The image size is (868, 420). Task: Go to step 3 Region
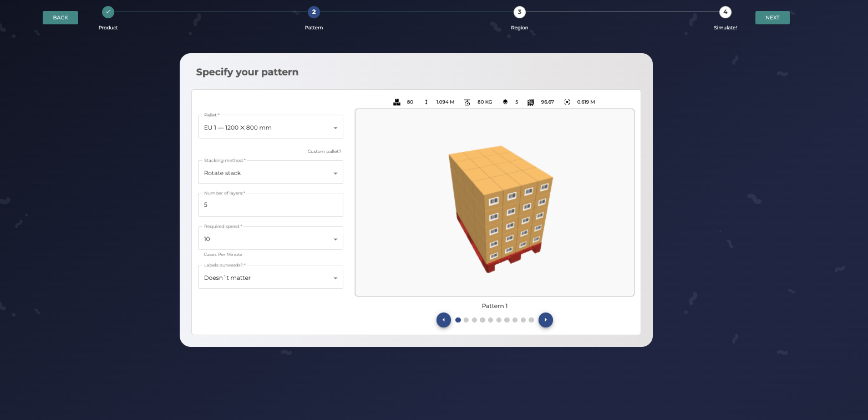pyautogui.click(x=519, y=12)
